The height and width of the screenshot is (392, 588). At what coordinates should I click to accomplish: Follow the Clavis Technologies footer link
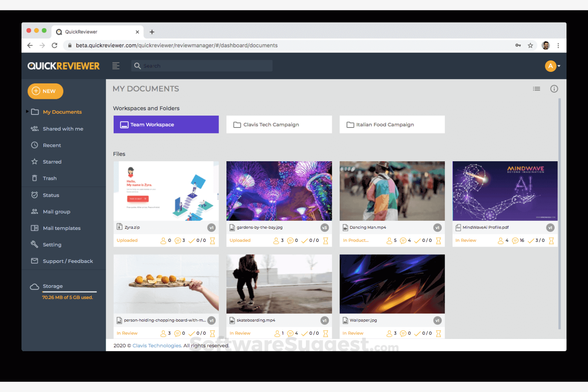pyautogui.click(x=157, y=345)
